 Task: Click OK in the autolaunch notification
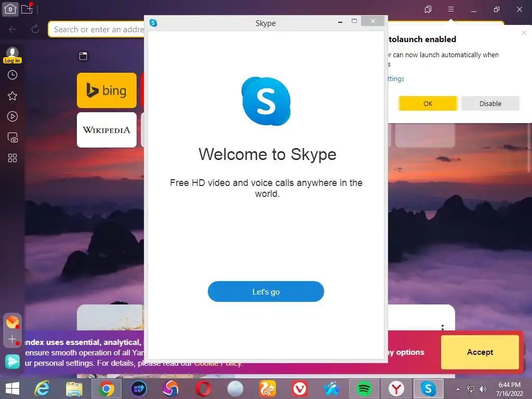click(x=428, y=103)
